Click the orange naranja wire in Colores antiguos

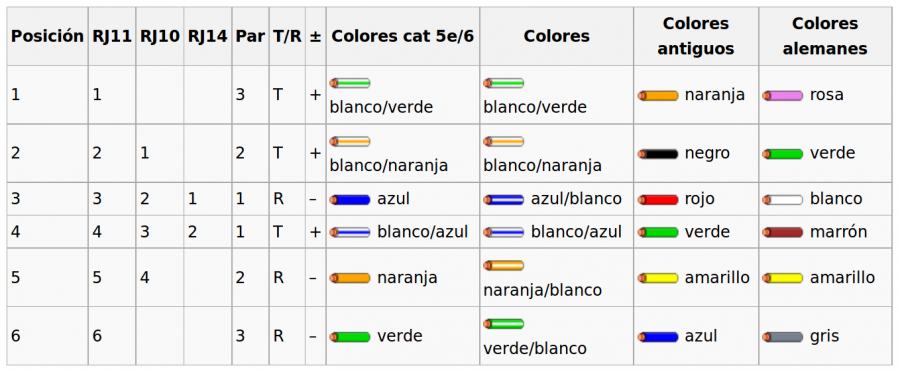[x=658, y=96]
